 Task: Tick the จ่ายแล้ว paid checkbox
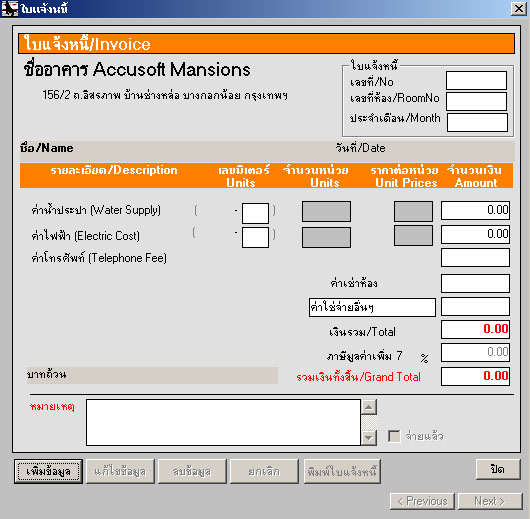coord(394,436)
